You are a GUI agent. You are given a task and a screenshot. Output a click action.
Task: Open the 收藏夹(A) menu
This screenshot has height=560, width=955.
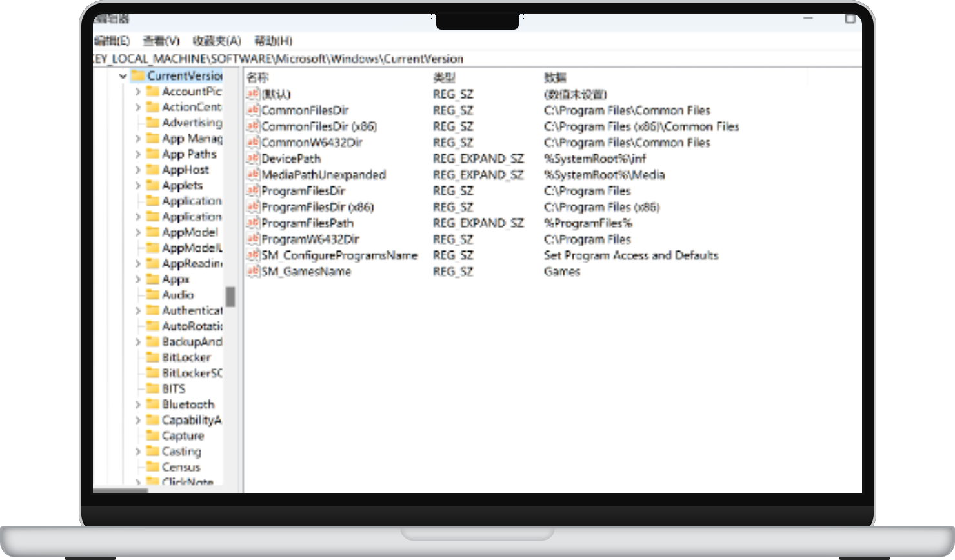point(217,41)
